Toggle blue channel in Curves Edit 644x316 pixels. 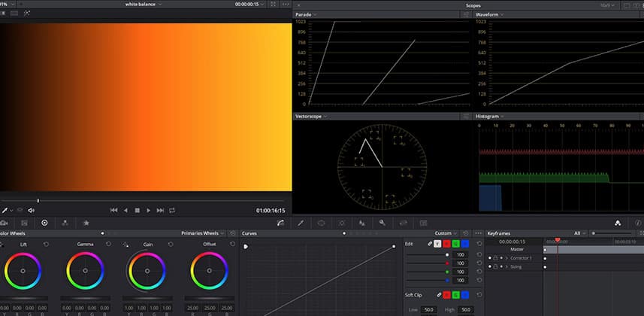(x=465, y=244)
